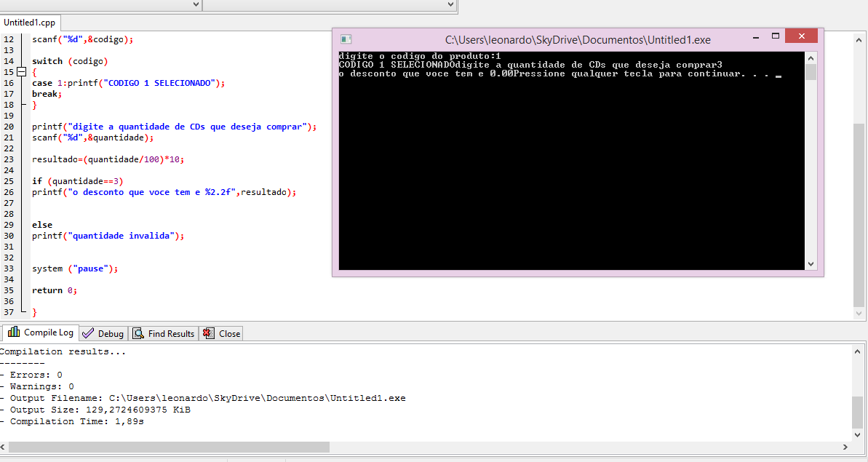Click line number 23 in gutter
Screen dimensions: 868x462
pyautogui.click(x=9, y=159)
